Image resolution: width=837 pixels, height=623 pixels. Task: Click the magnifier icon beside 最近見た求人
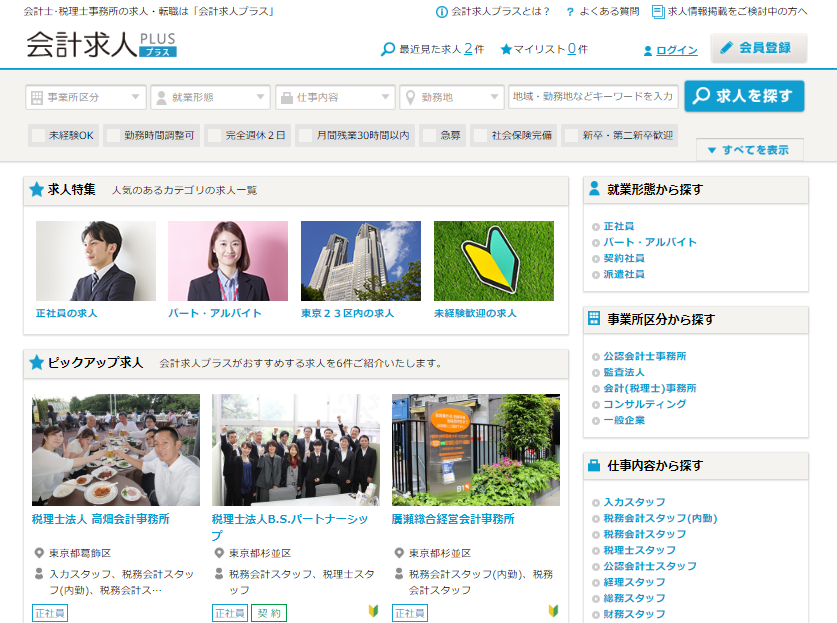pos(388,49)
